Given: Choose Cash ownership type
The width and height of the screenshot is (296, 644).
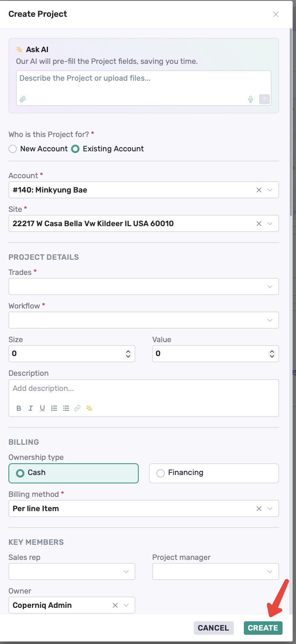Looking at the screenshot, I should click(x=74, y=473).
